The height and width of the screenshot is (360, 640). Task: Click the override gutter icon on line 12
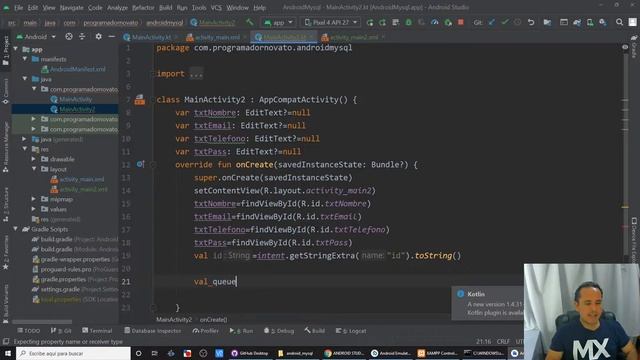[140, 164]
